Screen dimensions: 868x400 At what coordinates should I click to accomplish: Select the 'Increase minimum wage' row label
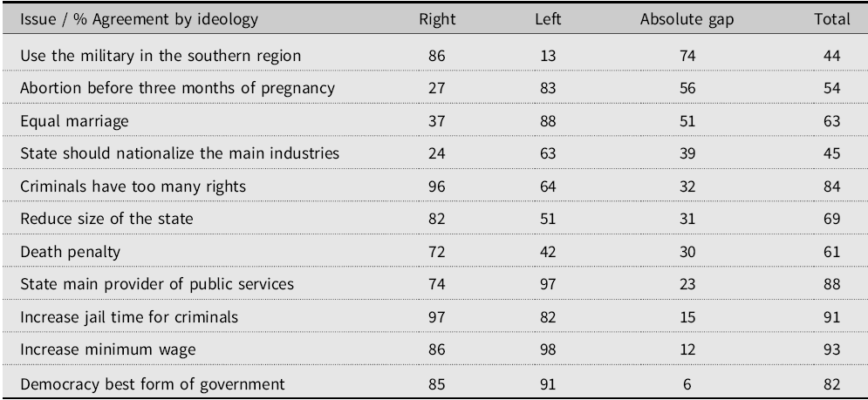point(107,349)
